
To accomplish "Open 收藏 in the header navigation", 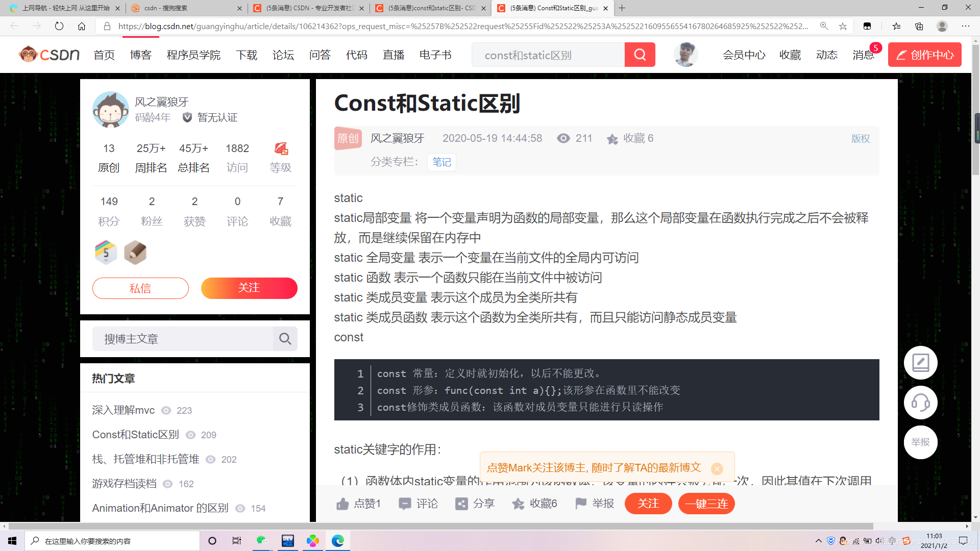I will coord(790,55).
